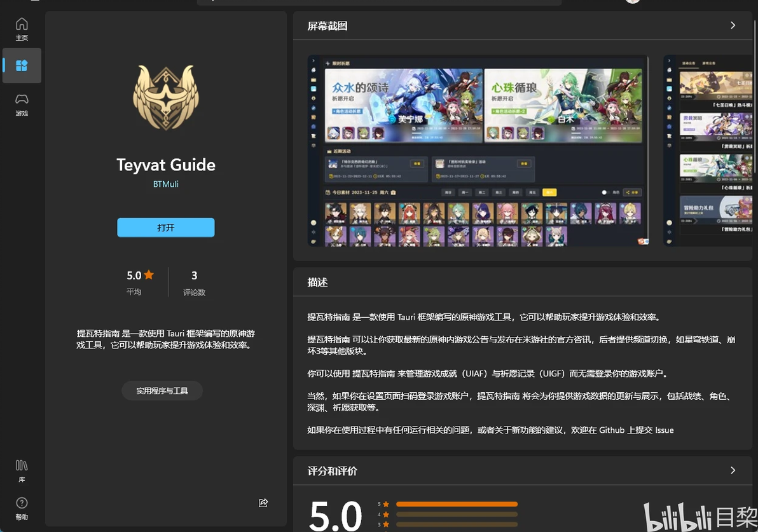Click the Teyvat Guide app title
Screen dimensions: 758x532
coord(166,165)
